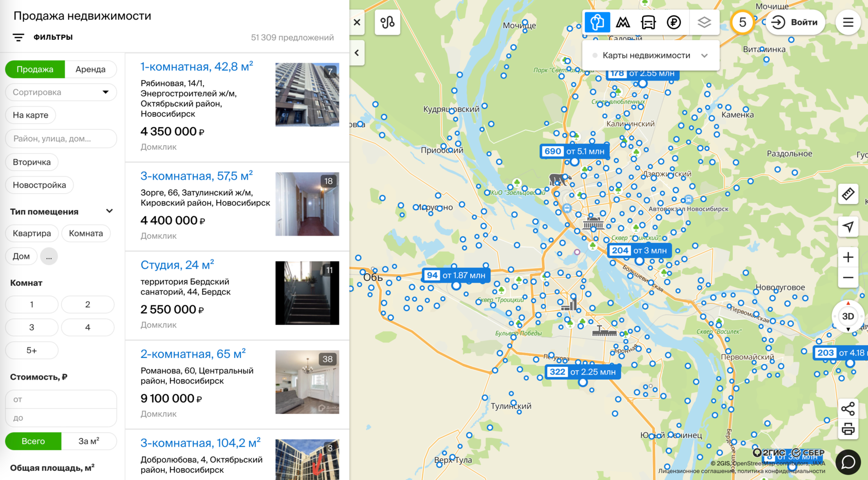
Task: Open notifications badge showing 5
Action: (x=742, y=22)
